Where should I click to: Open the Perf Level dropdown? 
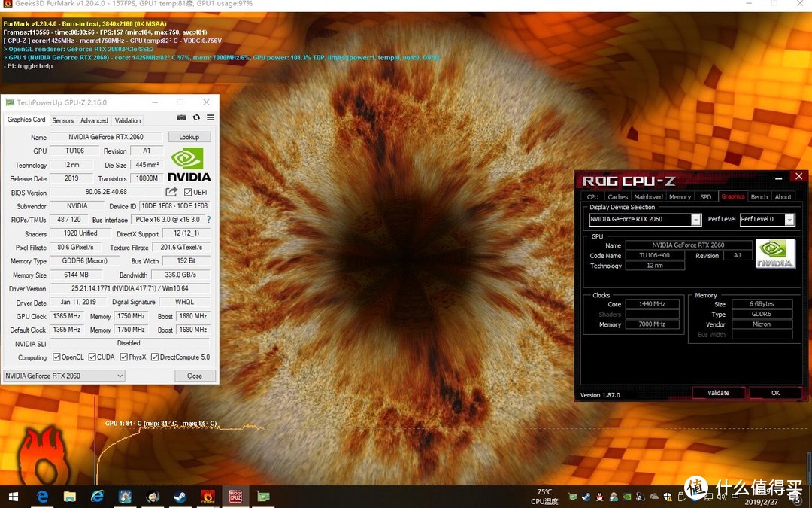pos(767,219)
